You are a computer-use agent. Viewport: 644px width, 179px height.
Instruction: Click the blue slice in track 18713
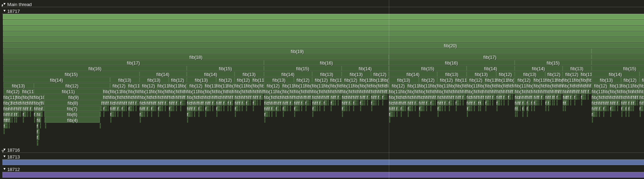click(x=323, y=162)
